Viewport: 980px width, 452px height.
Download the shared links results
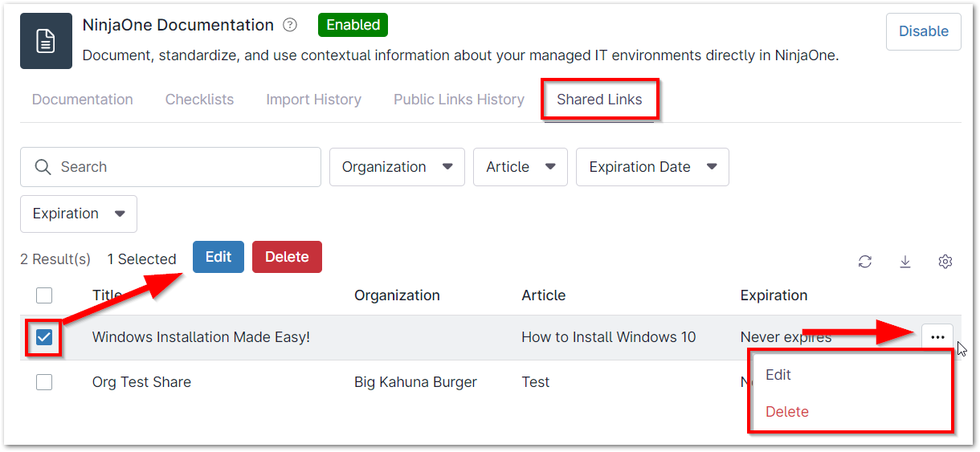pos(905,262)
